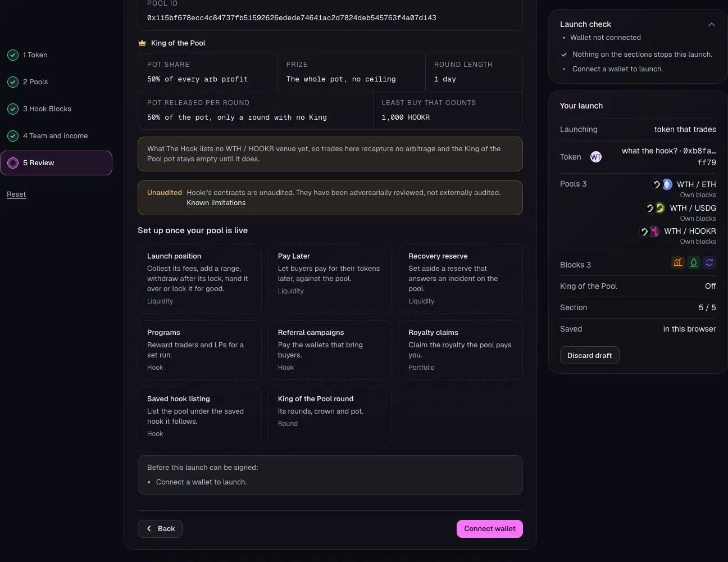Go back with the Back button

click(x=160, y=529)
